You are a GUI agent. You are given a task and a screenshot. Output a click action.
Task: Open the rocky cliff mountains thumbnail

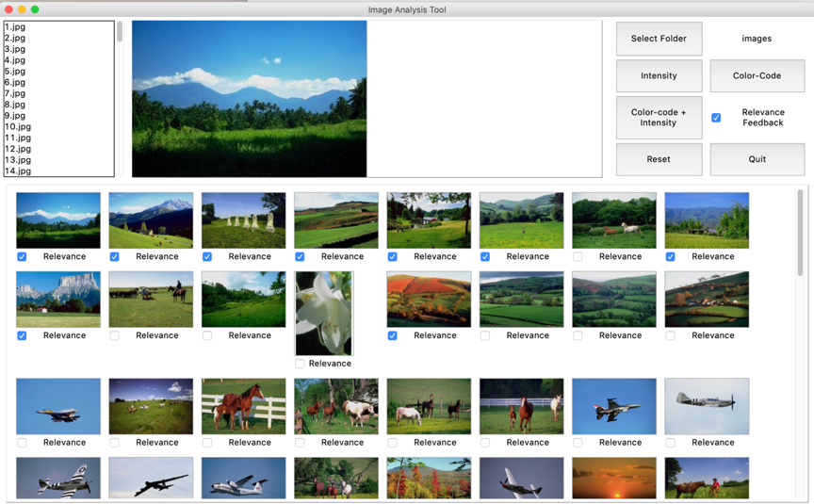point(58,299)
